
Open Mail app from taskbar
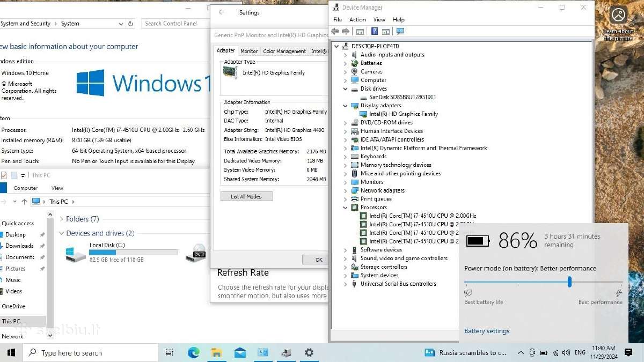(x=240, y=352)
